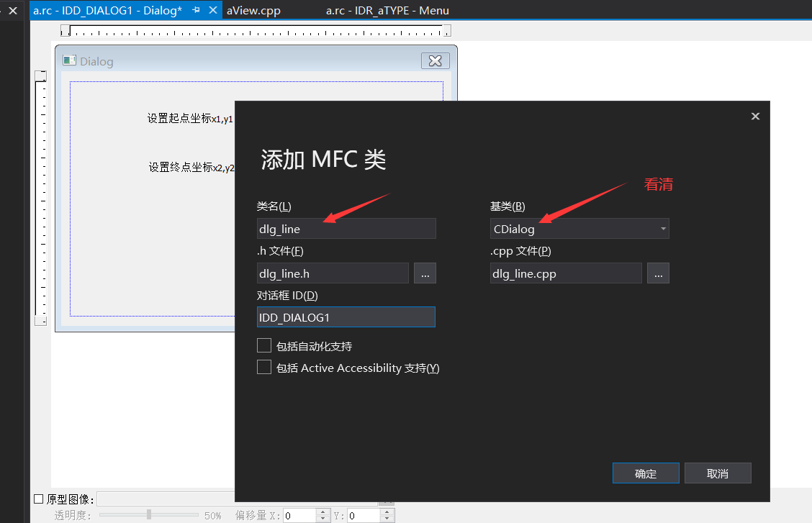Pin the IDD_DIALOG1 Dialog tab

(196, 10)
